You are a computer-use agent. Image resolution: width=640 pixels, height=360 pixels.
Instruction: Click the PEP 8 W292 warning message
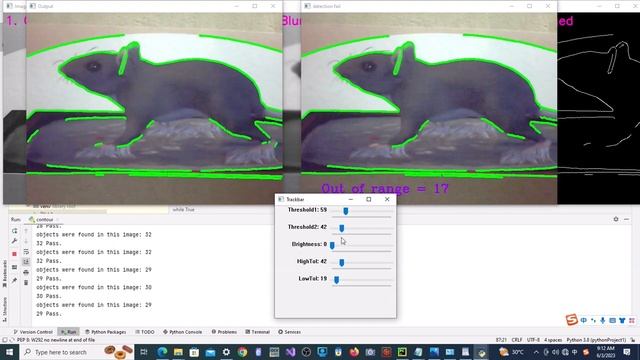56,340
